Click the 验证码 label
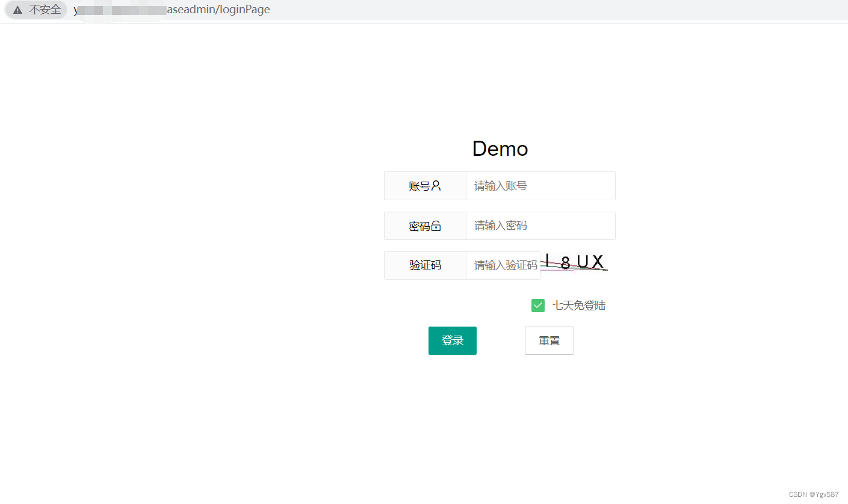Viewport: 848px width, 504px height. (x=426, y=265)
